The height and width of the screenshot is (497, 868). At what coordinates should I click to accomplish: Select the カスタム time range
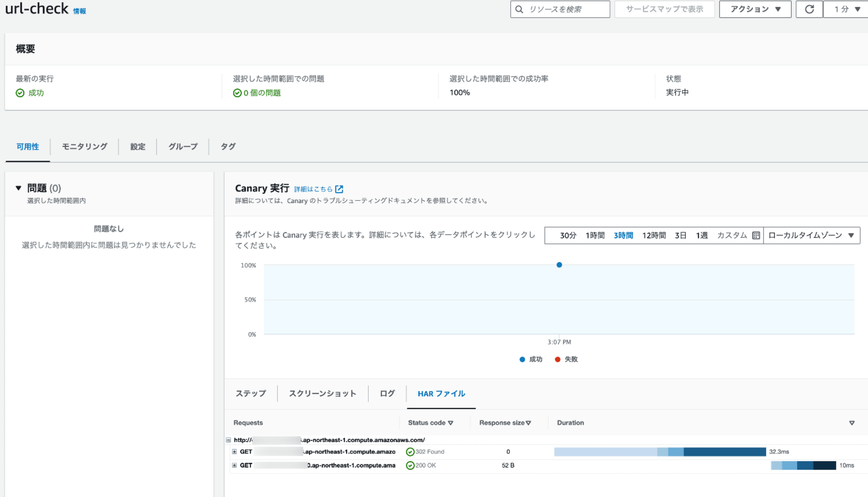pyautogui.click(x=732, y=235)
